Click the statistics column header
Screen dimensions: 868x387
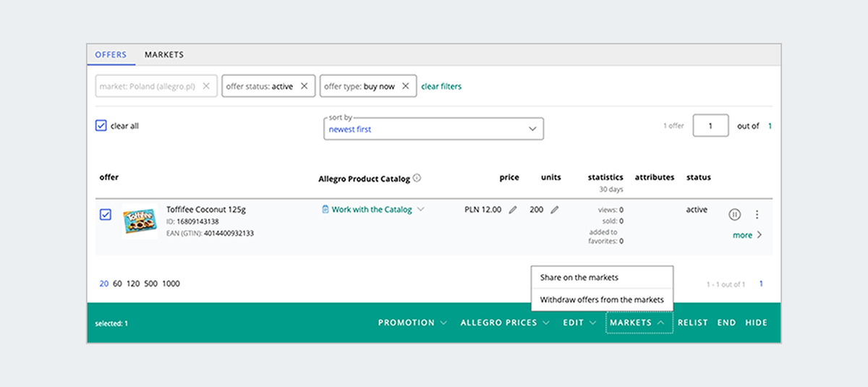click(x=605, y=177)
